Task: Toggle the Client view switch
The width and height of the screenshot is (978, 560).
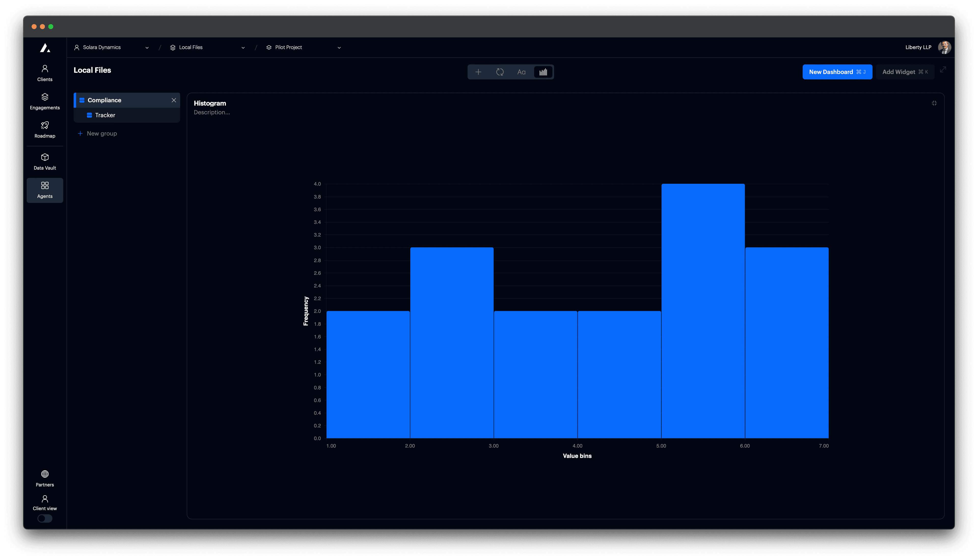Action: tap(45, 519)
